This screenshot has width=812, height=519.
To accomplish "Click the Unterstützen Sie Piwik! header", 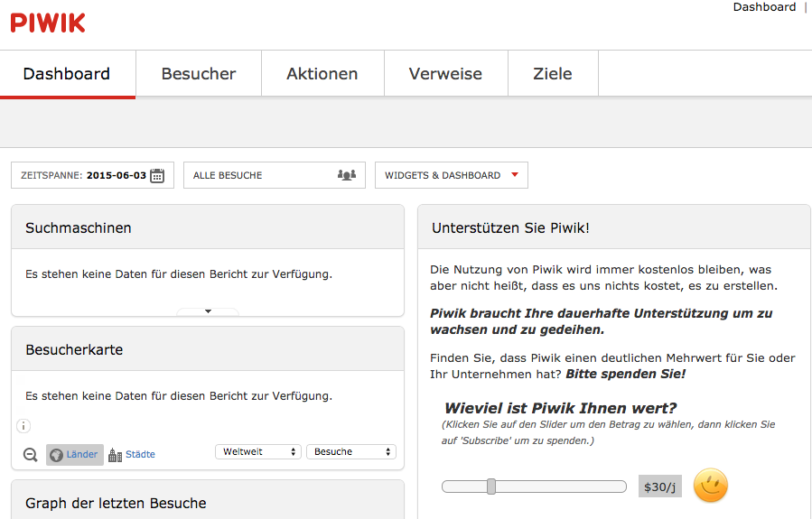I will 614,227.
